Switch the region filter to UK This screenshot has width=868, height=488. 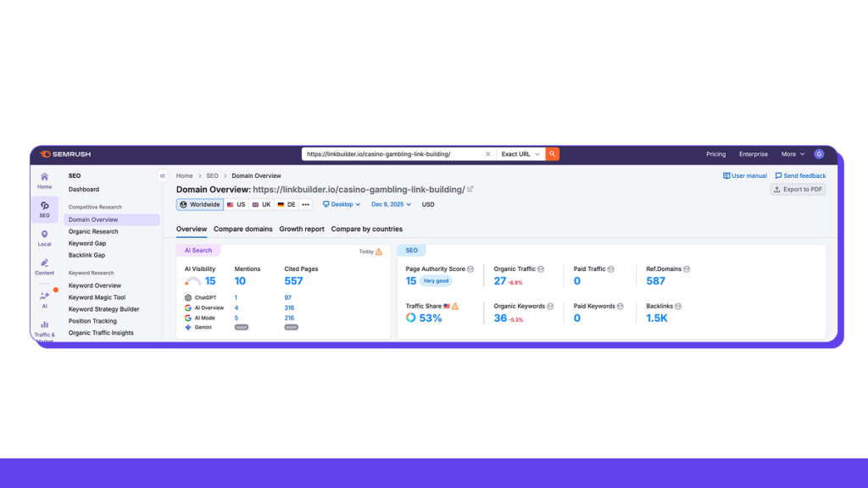[x=261, y=204]
